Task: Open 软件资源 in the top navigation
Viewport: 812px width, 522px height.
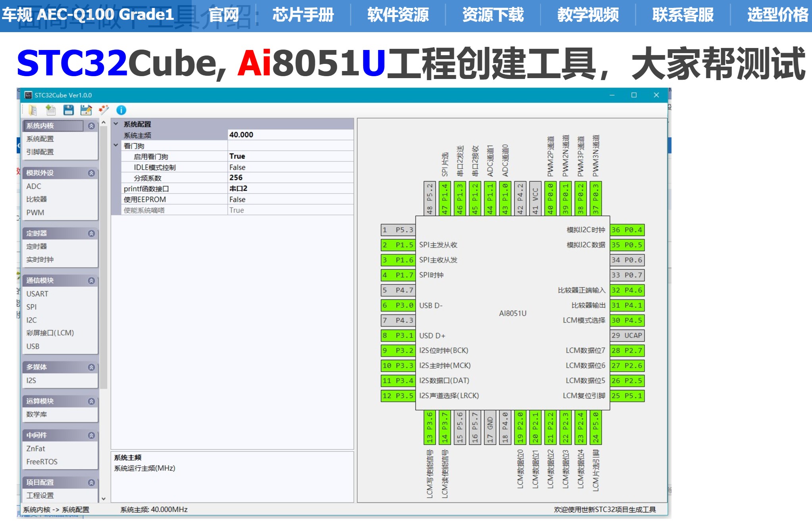Action: pyautogui.click(x=398, y=15)
